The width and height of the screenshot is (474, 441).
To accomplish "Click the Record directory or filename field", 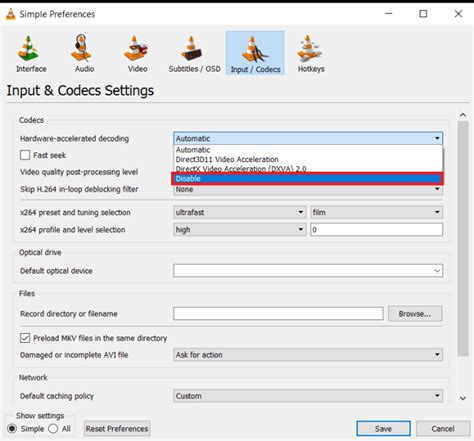I will [x=278, y=314].
